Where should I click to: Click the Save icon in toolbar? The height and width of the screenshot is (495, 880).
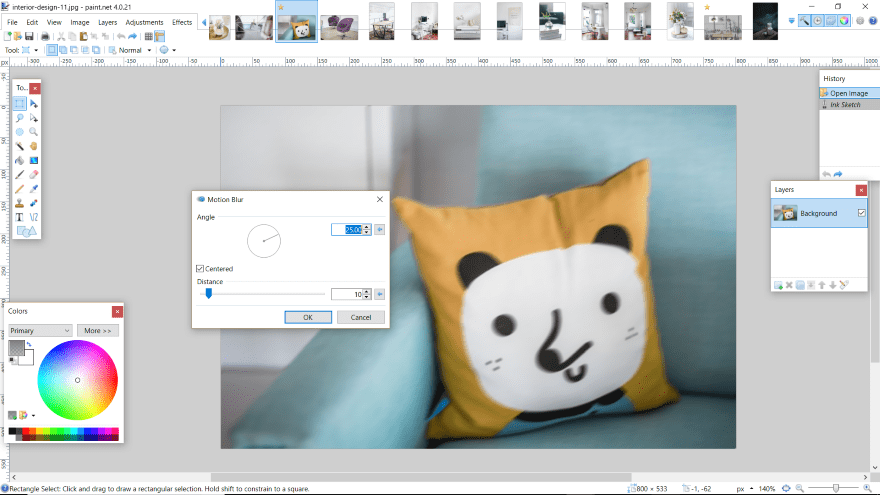pyautogui.click(x=30, y=36)
